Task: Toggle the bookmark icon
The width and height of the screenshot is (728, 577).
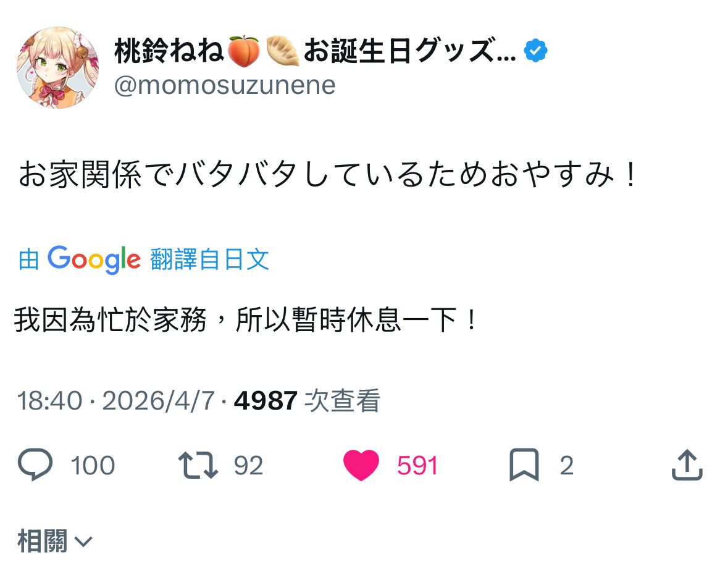Action: [524, 466]
